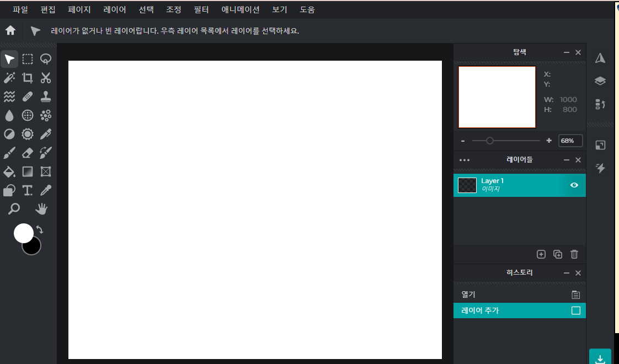Open layers panel three-dot options menu
Image resolution: width=619 pixels, height=364 pixels.
tap(465, 160)
